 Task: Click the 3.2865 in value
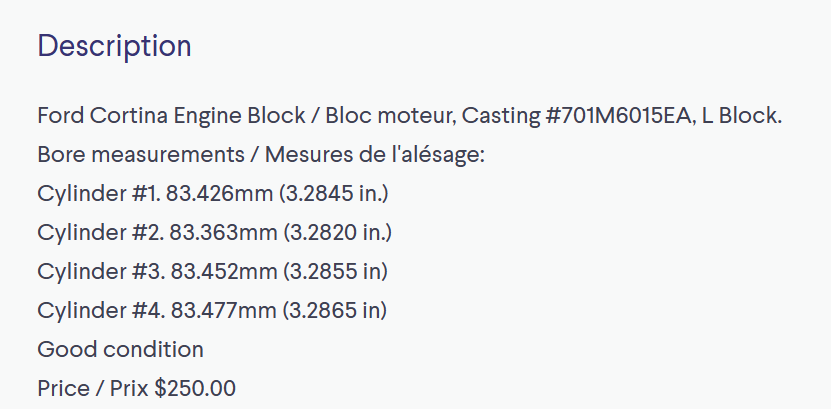coord(334,310)
